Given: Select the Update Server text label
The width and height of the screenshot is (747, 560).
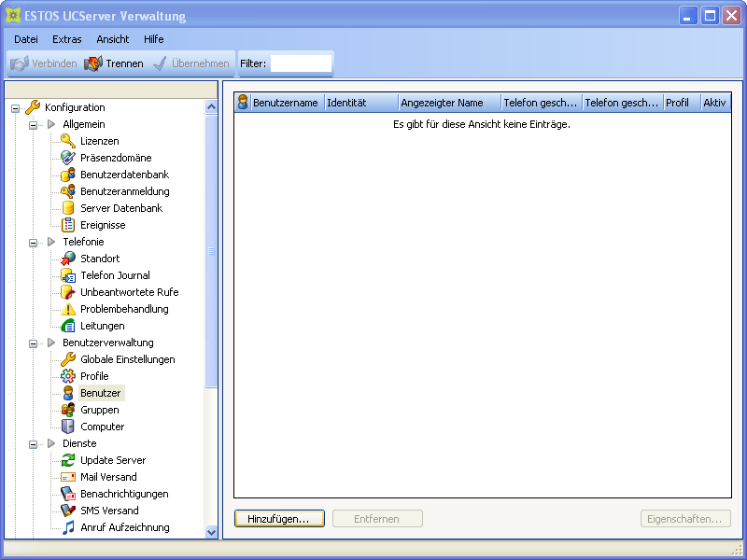Looking at the screenshot, I should pyautogui.click(x=113, y=460).
